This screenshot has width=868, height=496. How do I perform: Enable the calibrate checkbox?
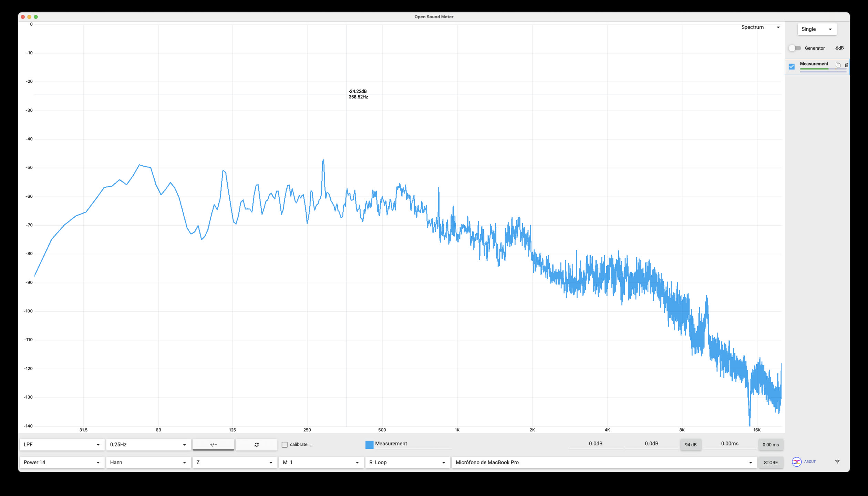pos(285,445)
